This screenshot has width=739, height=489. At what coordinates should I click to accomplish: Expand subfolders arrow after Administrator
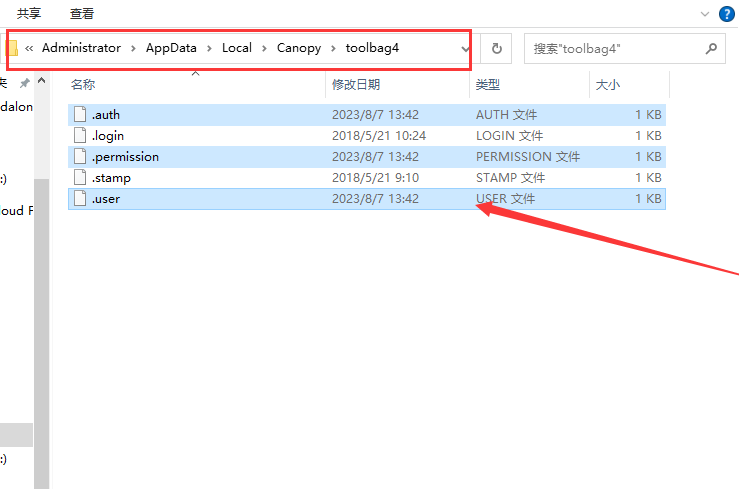coord(133,49)
